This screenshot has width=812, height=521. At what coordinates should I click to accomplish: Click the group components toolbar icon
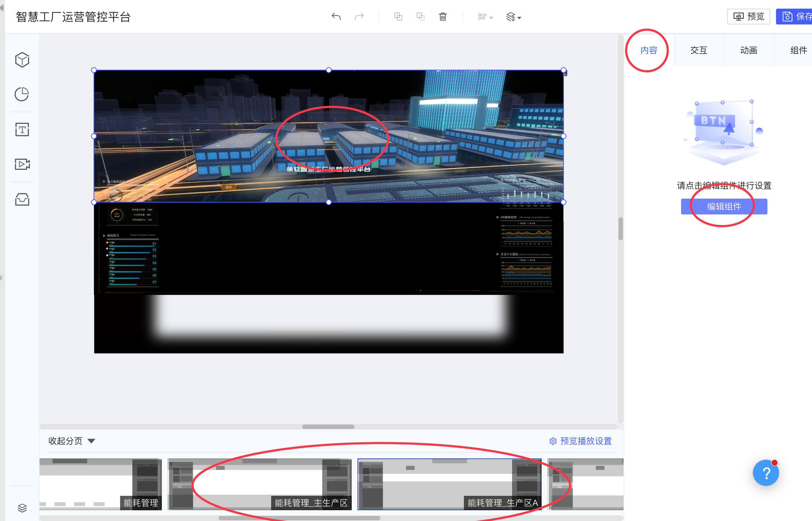click(398, 17)
